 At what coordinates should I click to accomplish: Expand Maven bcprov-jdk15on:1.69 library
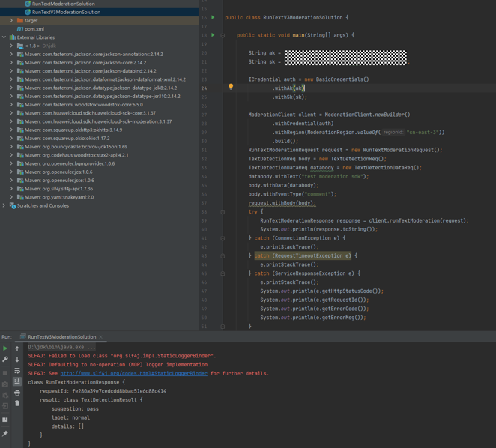pyautogui.click(x=11, y=147)
